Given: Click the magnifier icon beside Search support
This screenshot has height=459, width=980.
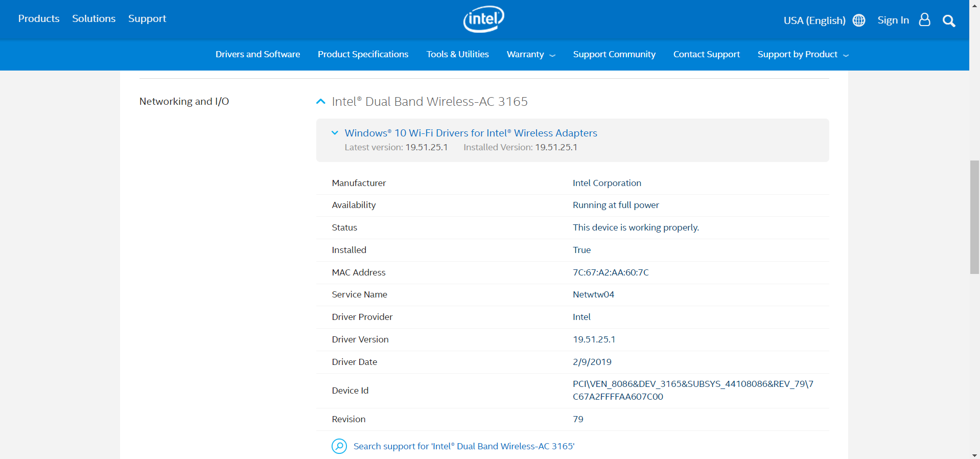Looking at the screenshot, I should 339,446.
